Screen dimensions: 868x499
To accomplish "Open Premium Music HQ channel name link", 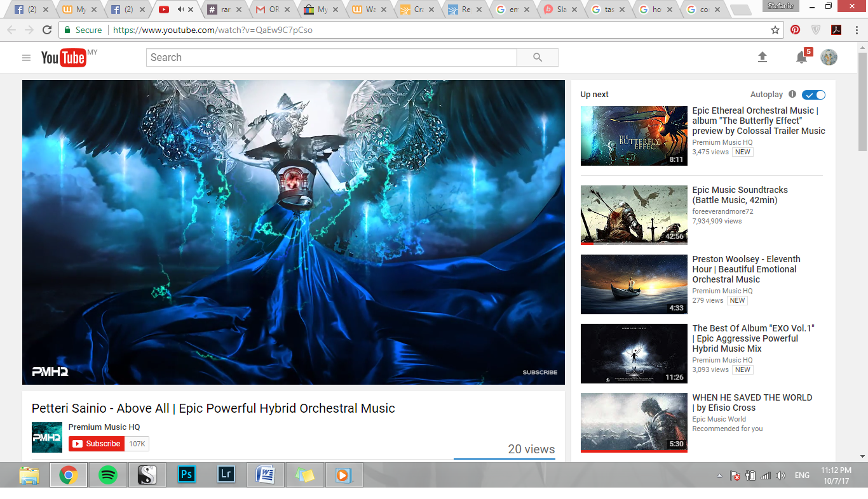I will pyautogui.click(x=104, y=427).
